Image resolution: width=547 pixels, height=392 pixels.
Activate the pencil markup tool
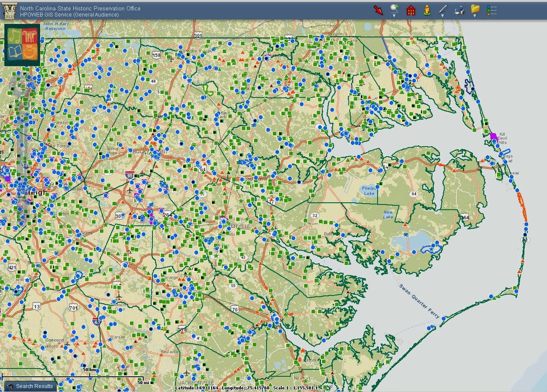coord(442,8)
